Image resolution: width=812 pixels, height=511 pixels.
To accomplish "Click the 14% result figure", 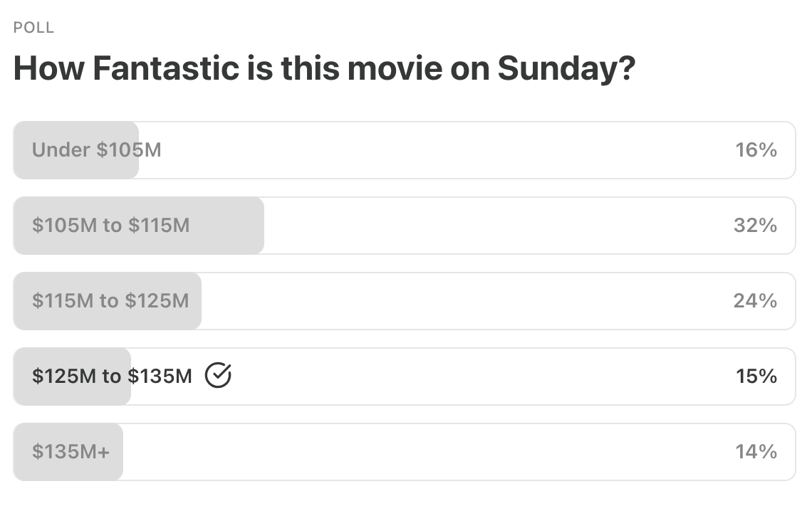I will pyautogui.click(x=756, y=452).
